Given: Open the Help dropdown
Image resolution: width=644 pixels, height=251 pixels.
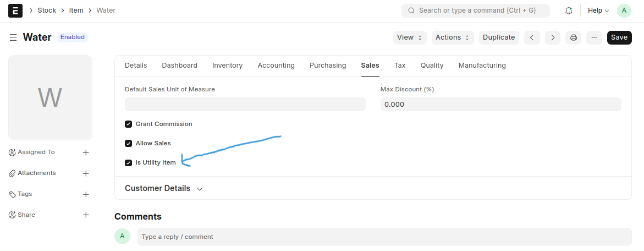Looking at the screenshot, I should [598, 10].
